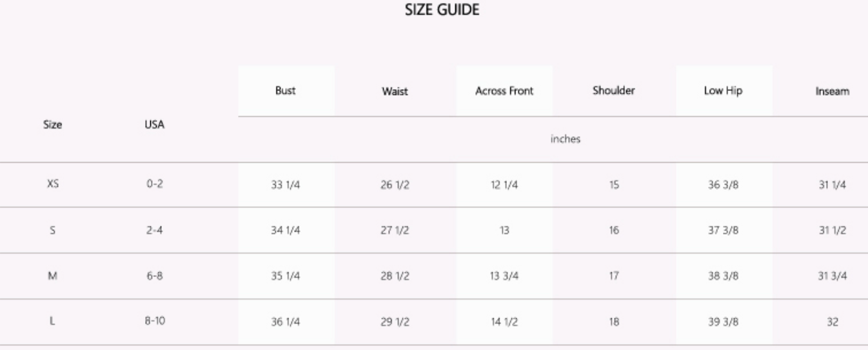The width and height of the screenshot is (868, 350).
Task: Click the M size row label
Action: (54, 276)
